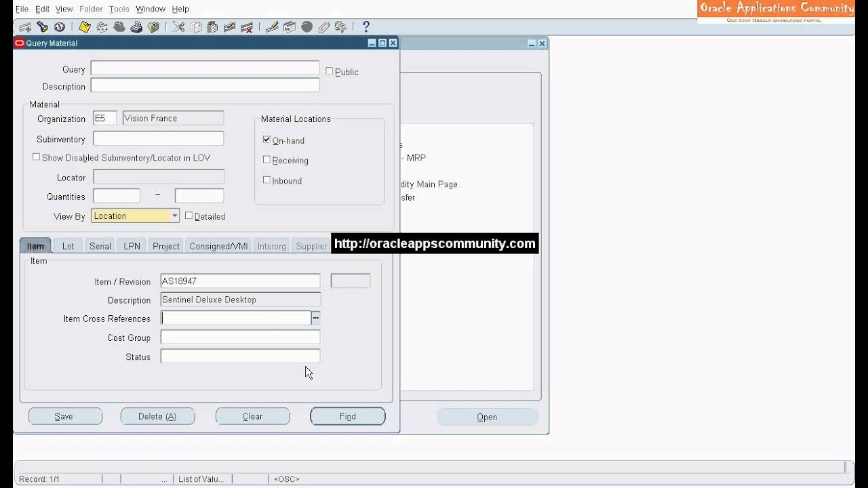
Task: Click the query Description field at top
Action: tap(205, 85)
